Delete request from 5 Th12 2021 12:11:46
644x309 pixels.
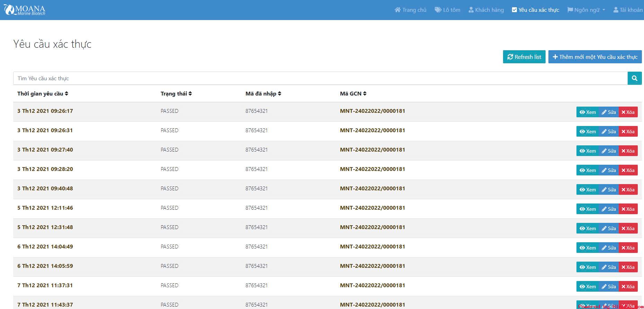point(628,209)
